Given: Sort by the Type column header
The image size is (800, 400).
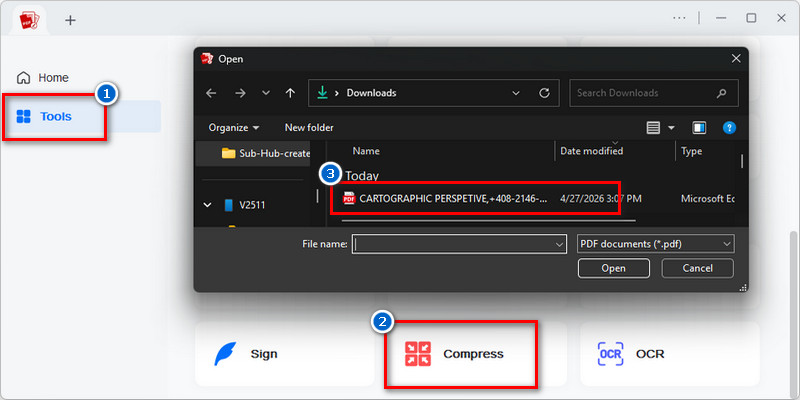Looking at the screenshot, I should (691, 151).
